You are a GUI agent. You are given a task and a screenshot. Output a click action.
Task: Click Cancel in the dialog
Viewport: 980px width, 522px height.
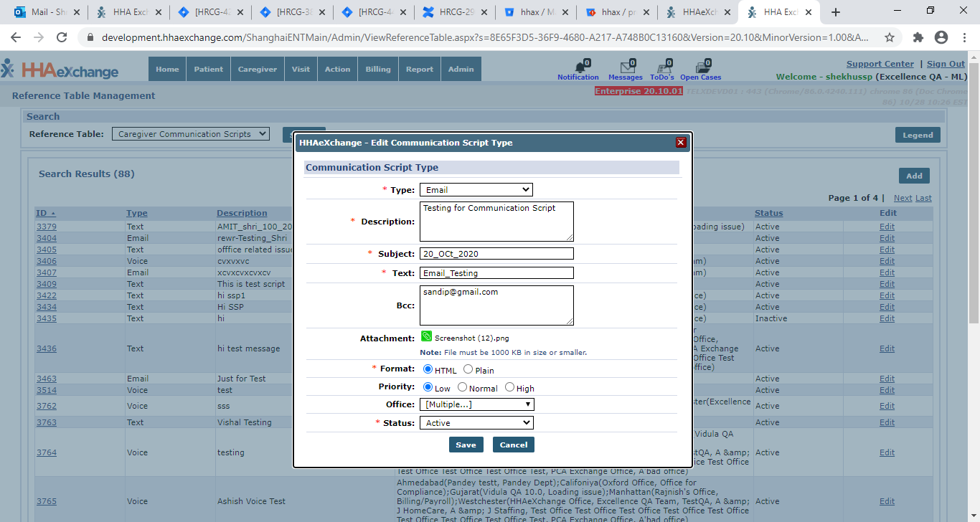tap(514, 445)
